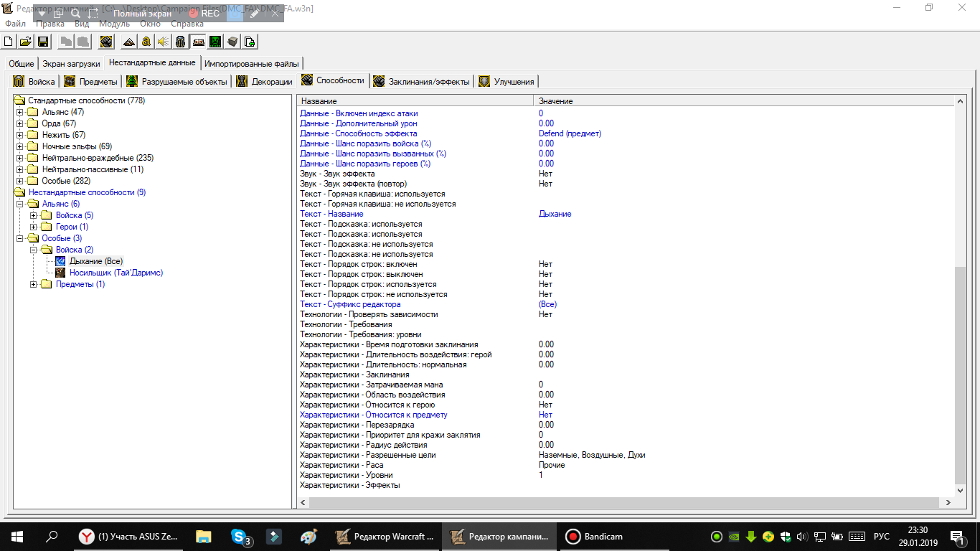Expand the Герои (1) subfolder

pyautogui.click(x=34, y=227)
